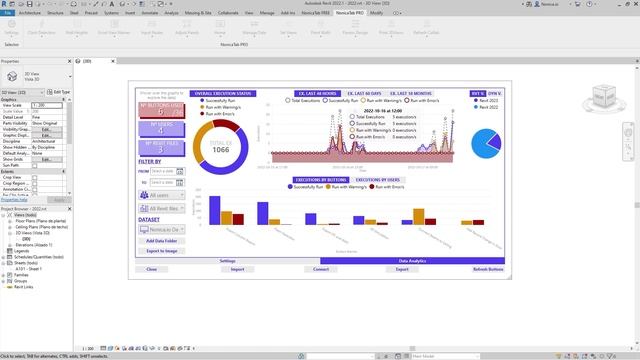Toggle Total Executions series in line chart legend
Screen dimensions: 640x360
click(302, 100)
